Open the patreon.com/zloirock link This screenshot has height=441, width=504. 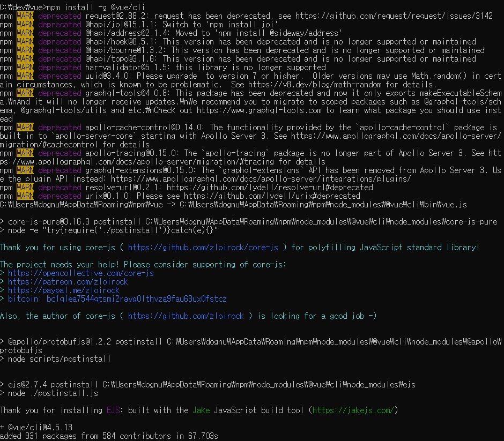point(68,282)
